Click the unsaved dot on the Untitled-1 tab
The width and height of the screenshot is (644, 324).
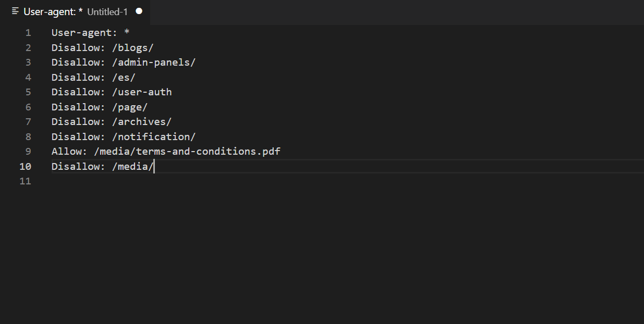tap(139, 11)
